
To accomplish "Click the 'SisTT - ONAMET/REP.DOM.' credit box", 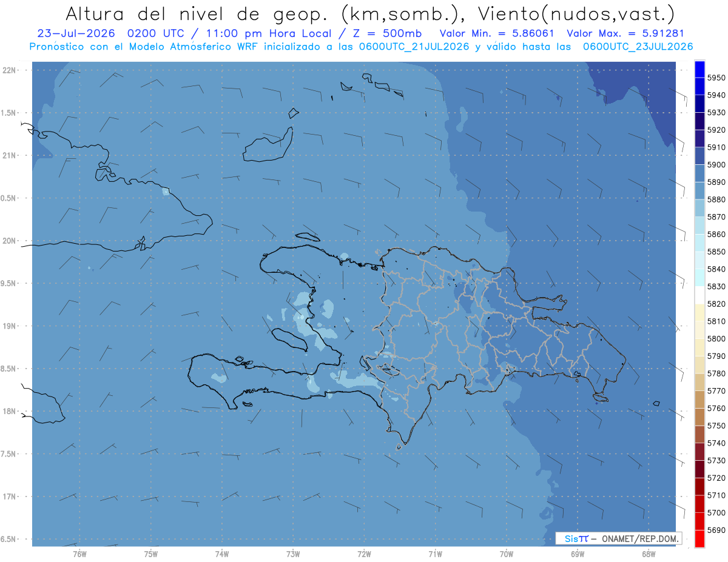I will pos(619,538).
